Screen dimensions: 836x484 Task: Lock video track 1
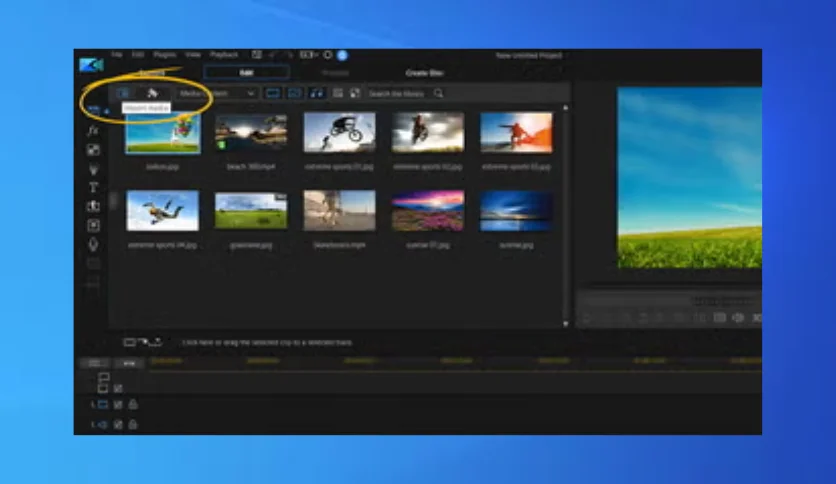(x=133, y=405)
